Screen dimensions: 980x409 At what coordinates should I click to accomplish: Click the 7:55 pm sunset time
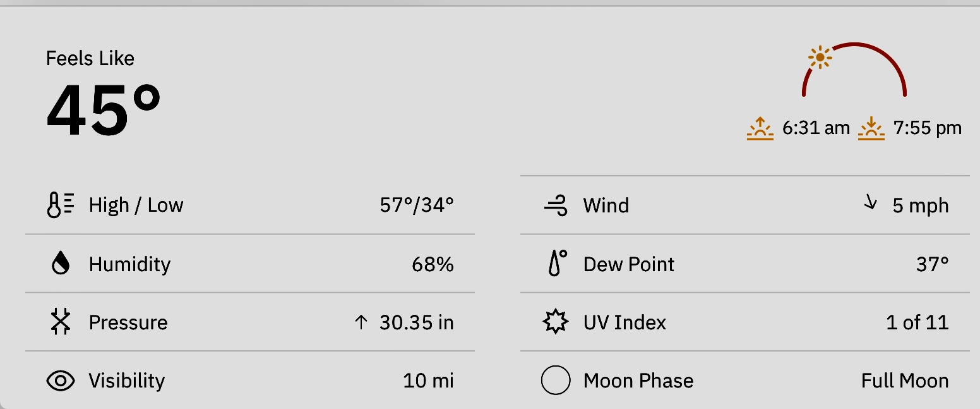point(928,128)
